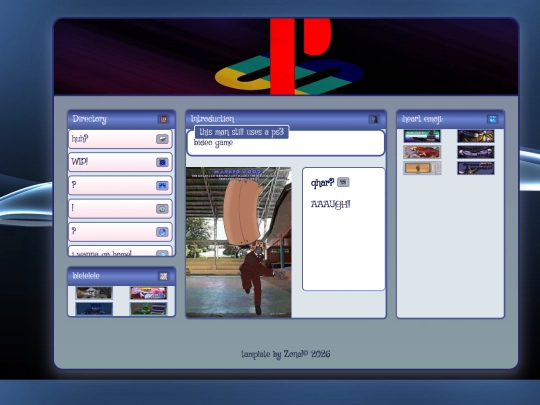Open the huh? directory entry
The image size is (540, 405).
tap(121, 139)
